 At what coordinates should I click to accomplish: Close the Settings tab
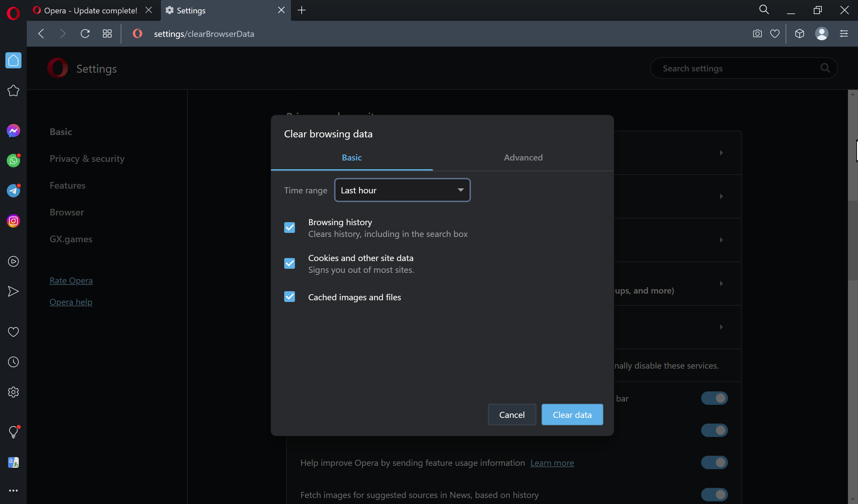click(x=281, y=10)
